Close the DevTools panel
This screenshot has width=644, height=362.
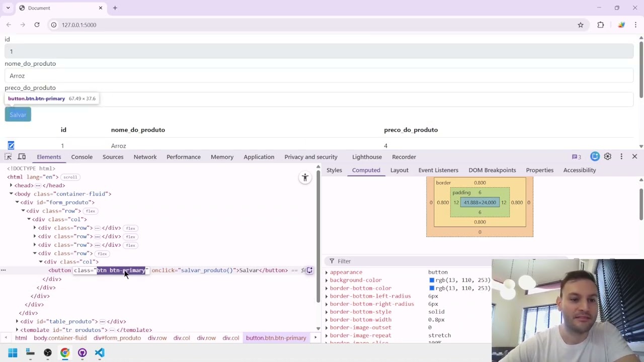click(x=634, y=157)
